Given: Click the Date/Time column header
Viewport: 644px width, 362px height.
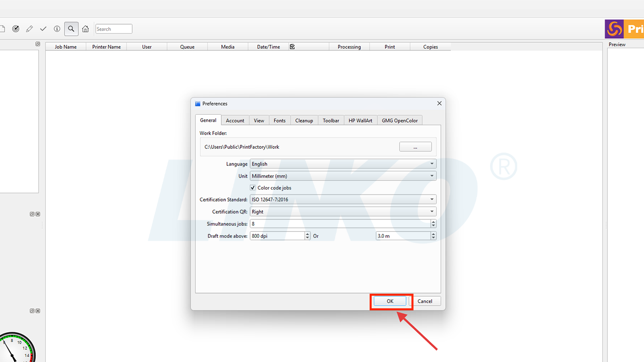Looking at the screenshot, I should pyautogui.click(x=269, y=47).
